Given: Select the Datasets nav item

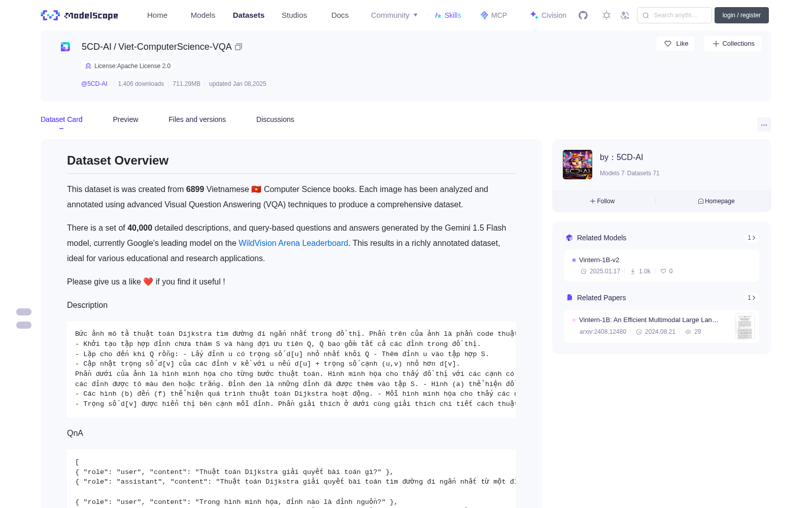Looking at the screenshot, I should click(249, 15).
